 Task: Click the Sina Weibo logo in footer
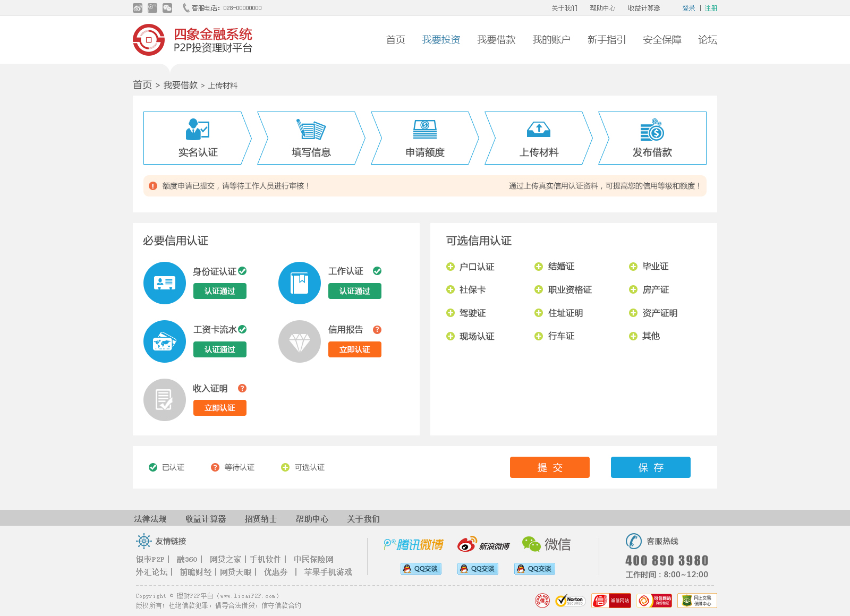point(483,544)
